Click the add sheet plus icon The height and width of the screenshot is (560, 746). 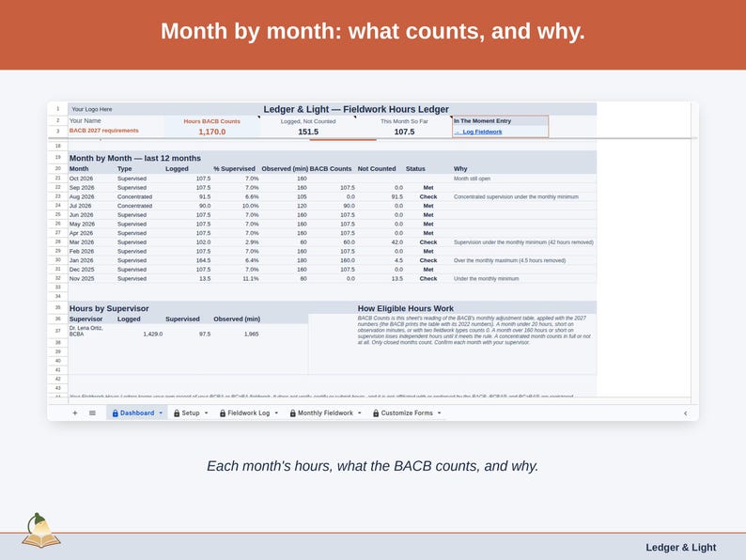75,413
